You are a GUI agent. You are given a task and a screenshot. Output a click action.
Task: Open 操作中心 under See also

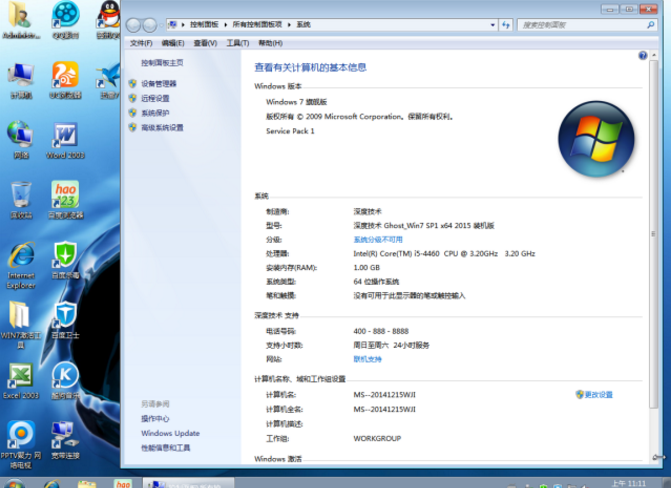click(x=155, y=419)
